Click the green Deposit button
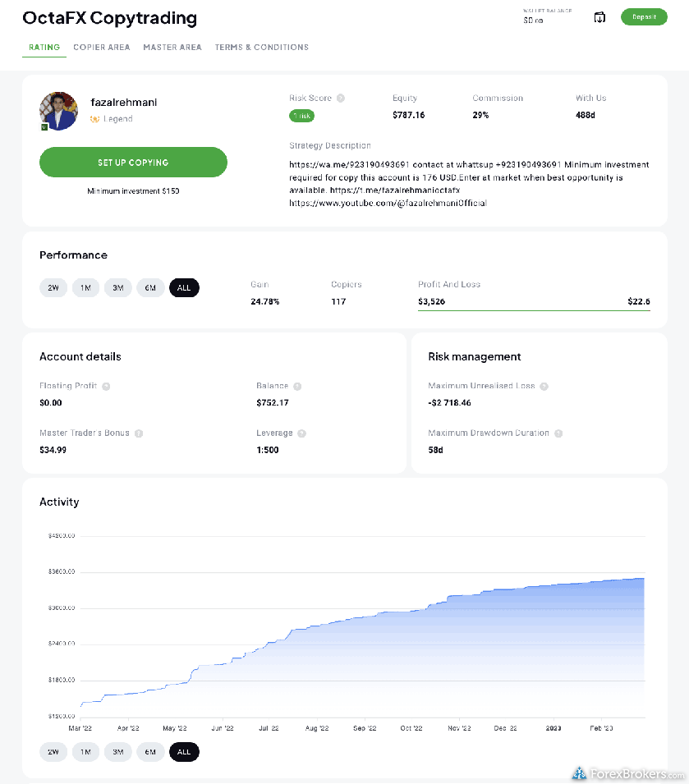Screen dimensions: 689x784 644,17
